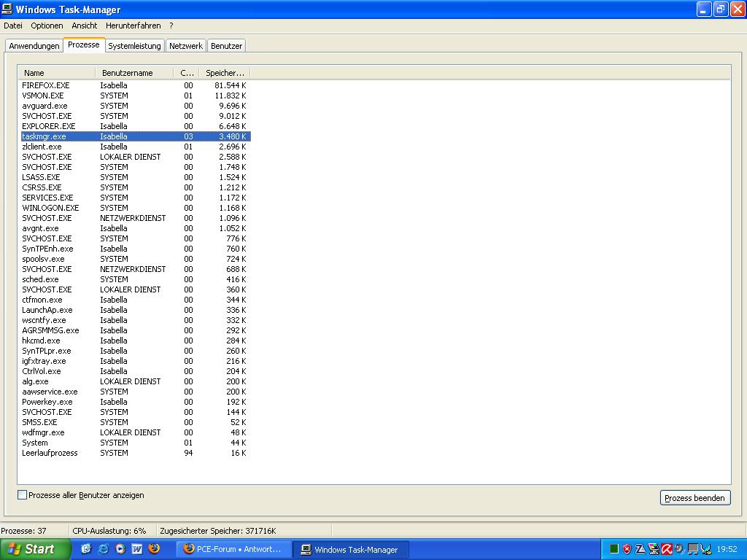Select the FIREFOX.EXE process row
Screen dimensions: 747x560
click(x=46, y=85)
